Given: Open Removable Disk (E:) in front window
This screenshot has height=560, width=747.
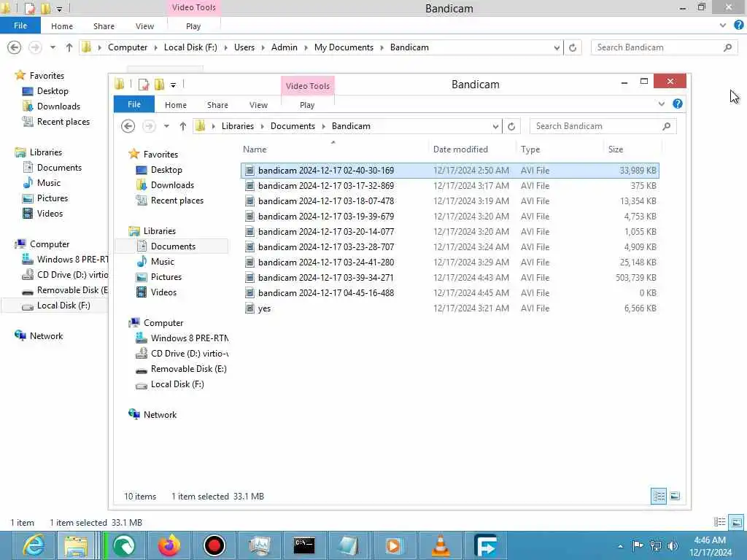Looking at the screenshot, I should coord(188,369).
